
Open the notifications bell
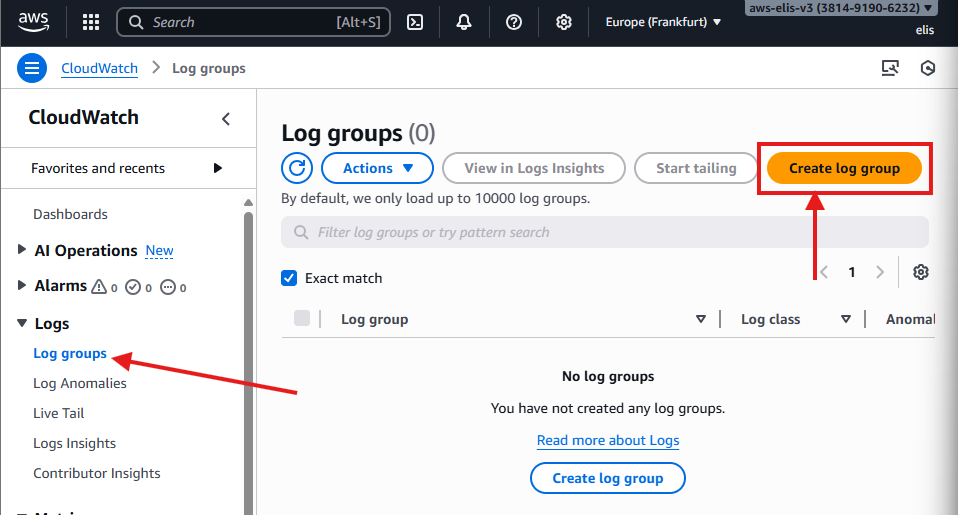click(464, 22)
